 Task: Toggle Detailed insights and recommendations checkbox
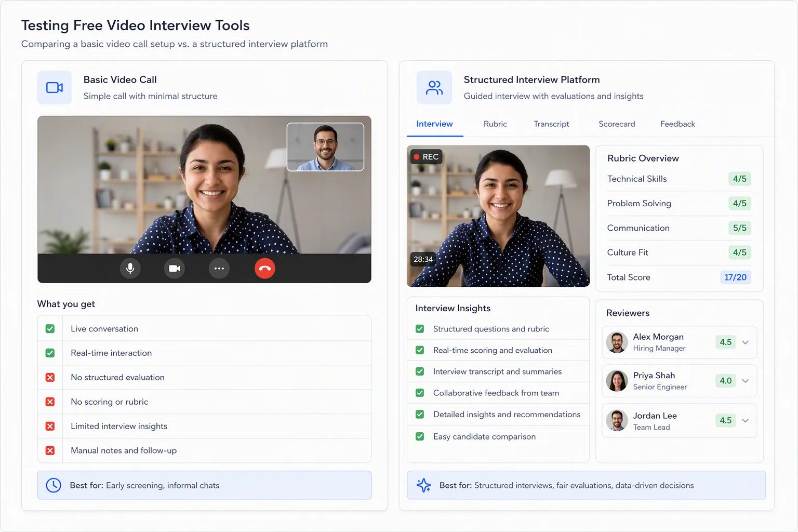click(420, 414)
